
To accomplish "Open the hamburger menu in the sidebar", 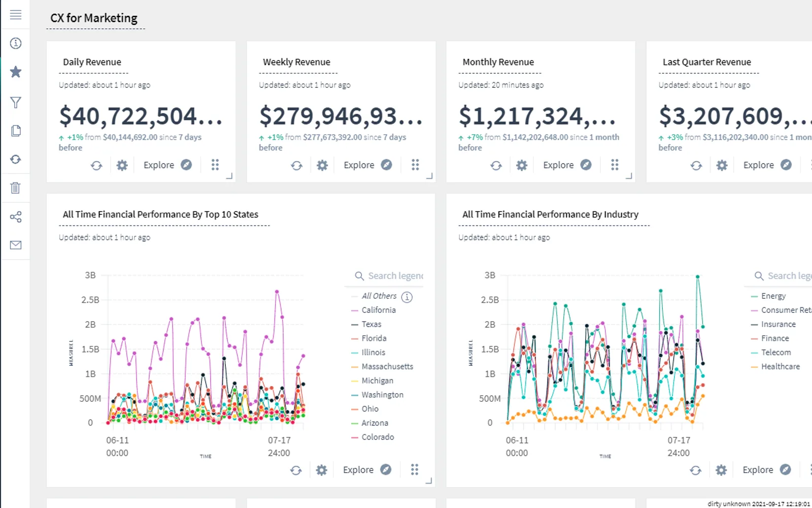I will point(16,15).
